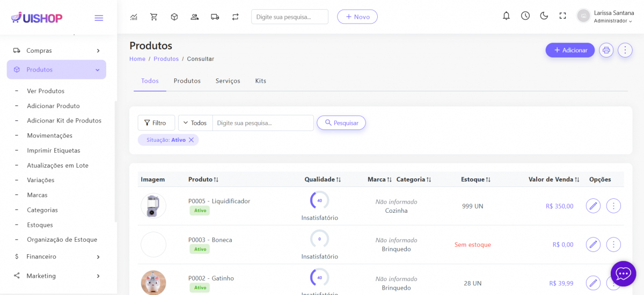The height and width of the screenshot is (295, 644).
Task: Switch to the Kits tab
Action: point(260,81)
